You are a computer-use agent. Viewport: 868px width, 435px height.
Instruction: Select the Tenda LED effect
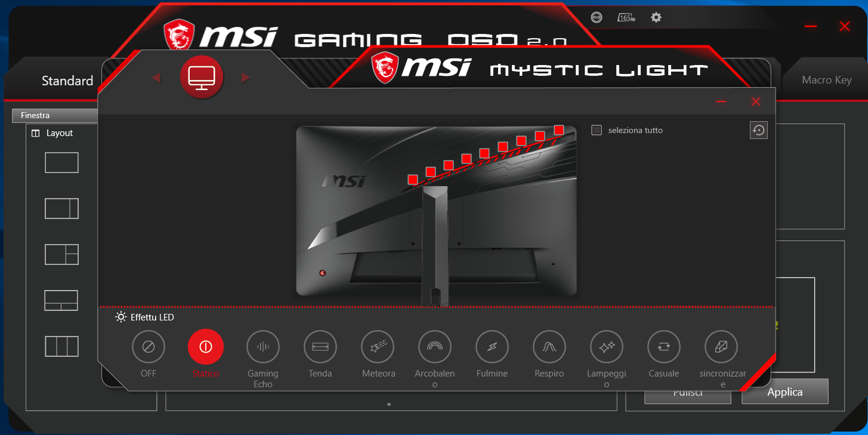[x=320, y=346]
